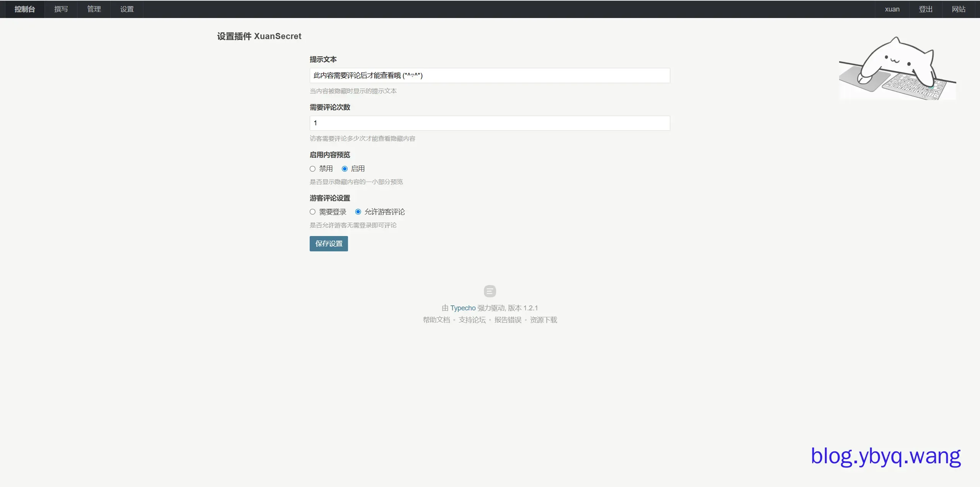Click the xuan user profile link

click(892, 9)
